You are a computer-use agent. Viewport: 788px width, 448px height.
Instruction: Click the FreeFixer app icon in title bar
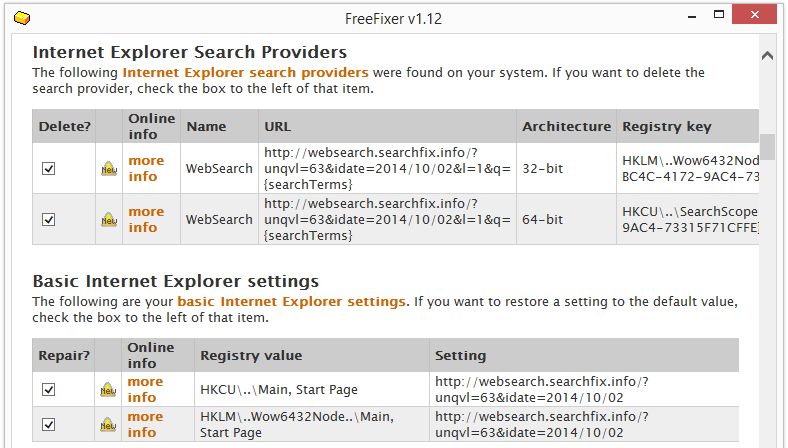pyautogui.click(x=22, y=18)
